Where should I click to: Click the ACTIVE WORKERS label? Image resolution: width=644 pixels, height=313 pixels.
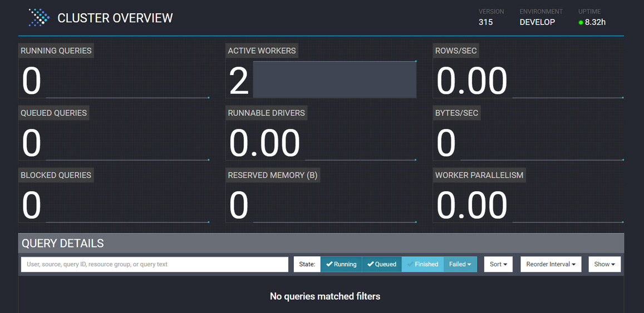point(262,51)
